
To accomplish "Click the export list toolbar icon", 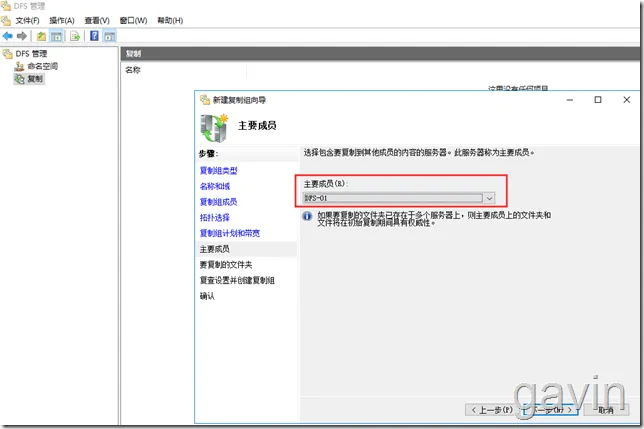I will 75,36.
